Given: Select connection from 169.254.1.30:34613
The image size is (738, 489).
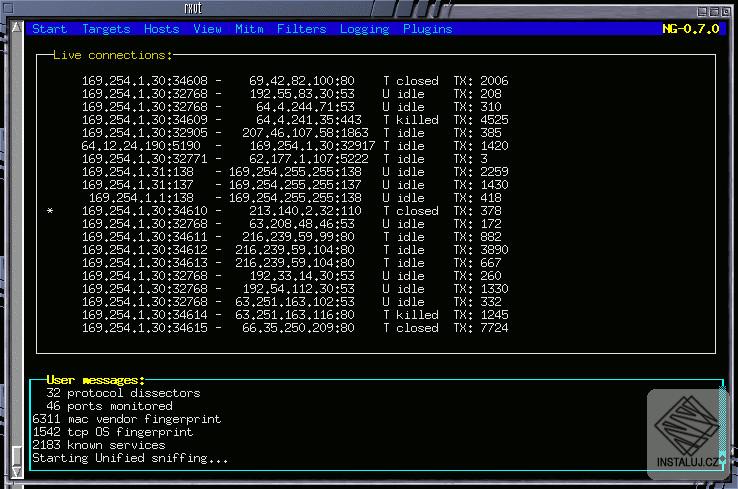Looking at the screenshot, I should click(292, 263).
